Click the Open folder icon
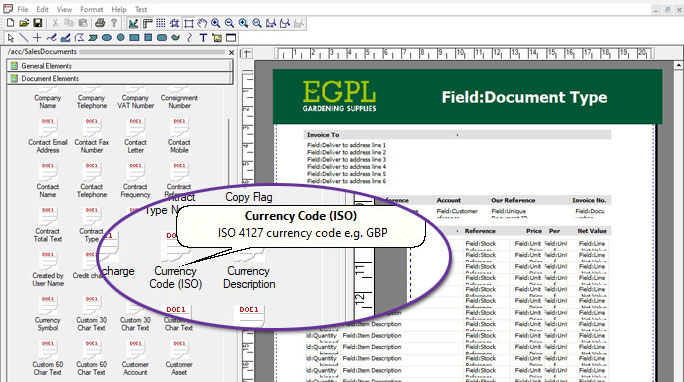Image resolution: width=684 pixels, height=382 pixels. [x=24, y=23]
